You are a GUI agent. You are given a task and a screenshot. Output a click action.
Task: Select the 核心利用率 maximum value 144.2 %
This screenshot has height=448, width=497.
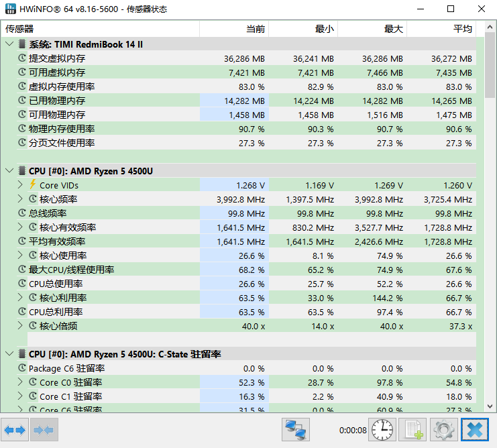coord(386,298)
